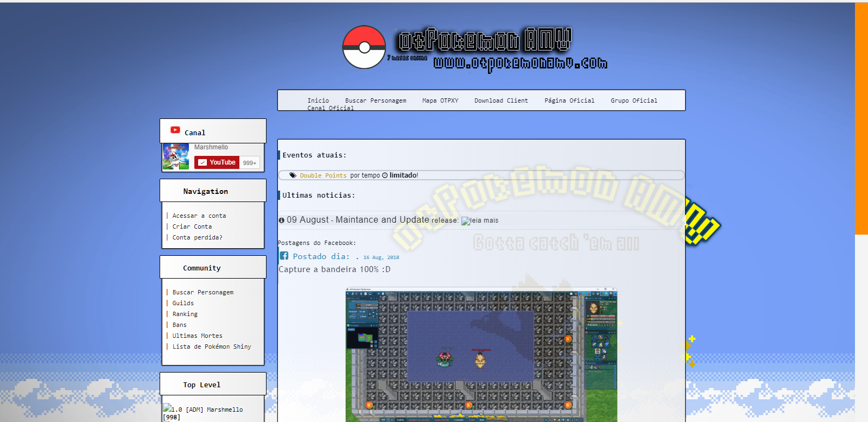Click the otPokemon AMV title banner
The height and width of the screenshot is (422, 868).
[485, 40]
